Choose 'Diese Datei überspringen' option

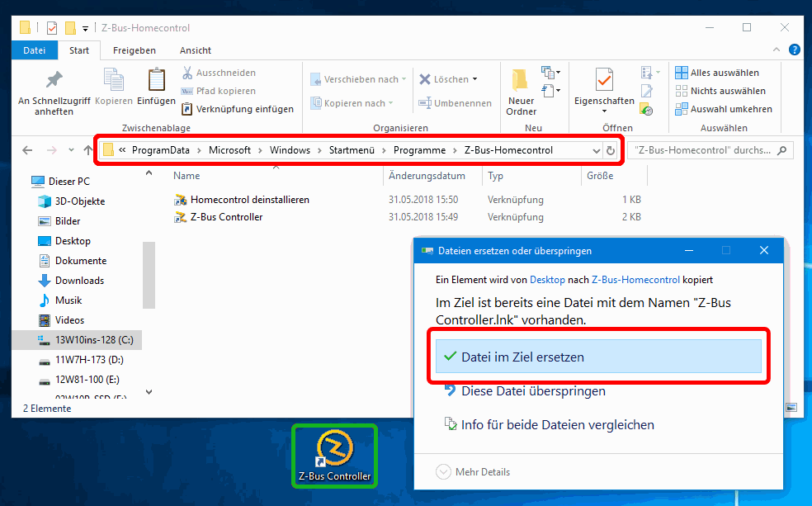click(533, 391)
